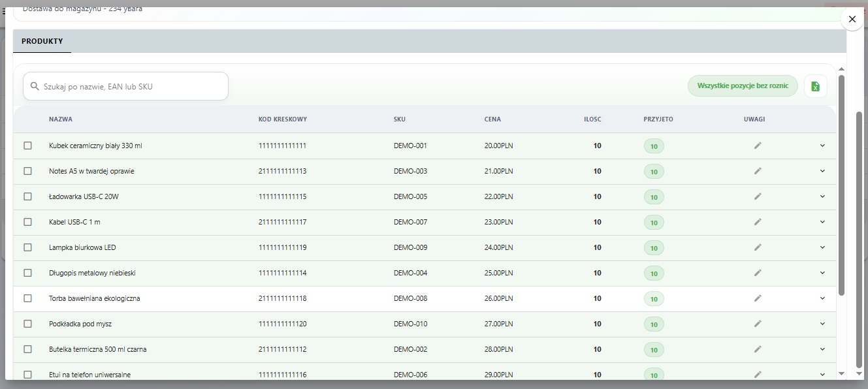The height and width of the screenshot is (389, 868).
Task: Edit notes for Podkładka pod mysz
Action: [x=758, y=324]
